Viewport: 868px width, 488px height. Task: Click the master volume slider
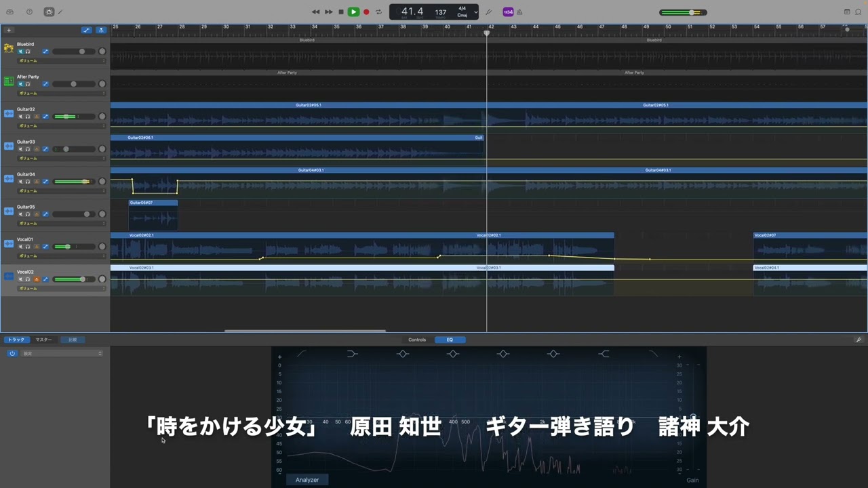coord(683,12)
